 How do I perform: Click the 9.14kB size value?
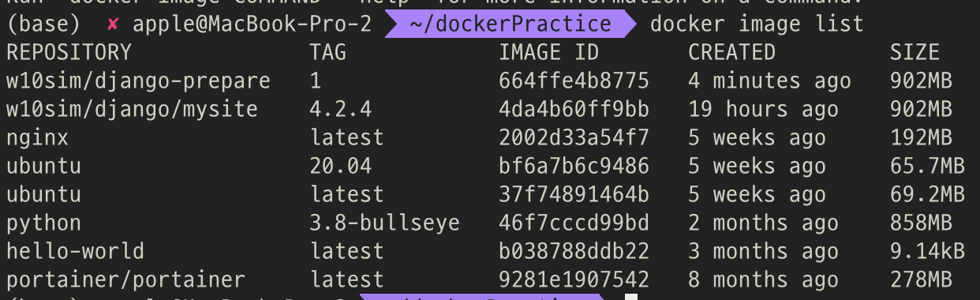pos(927,252)
